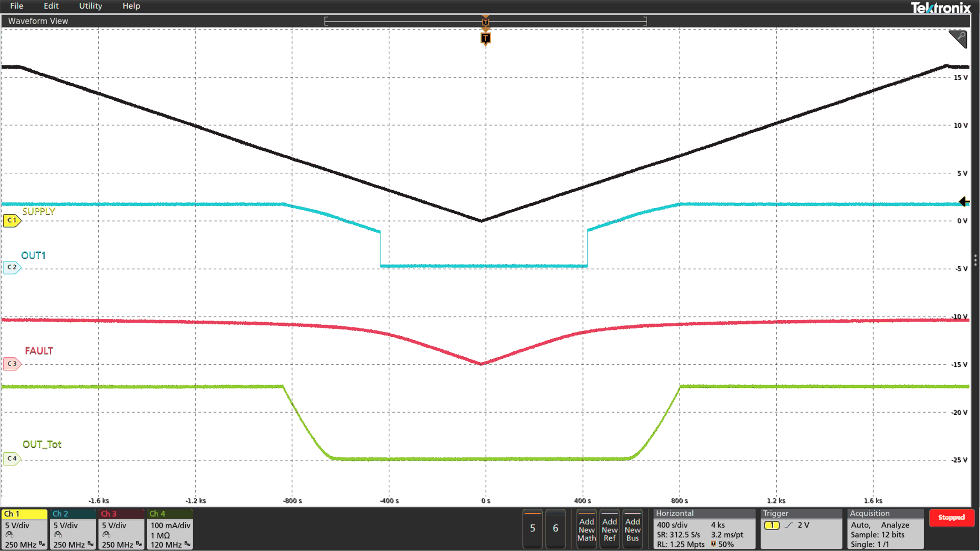980x551 pixels.
Task: Click the Add New Math button
Action: click(x=587, y=530)
